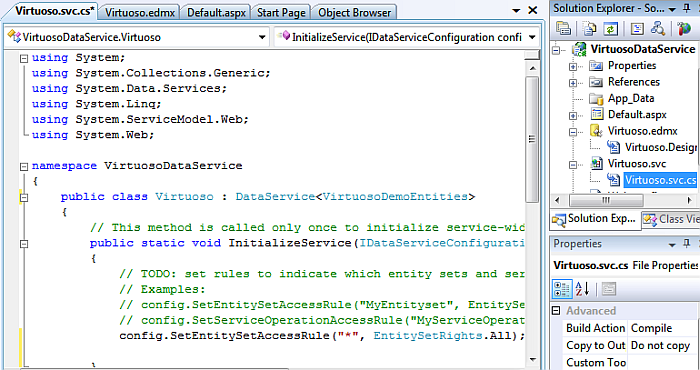
Task: Open Solution Explorer window position dropdown
Action: tap(672, 8)
